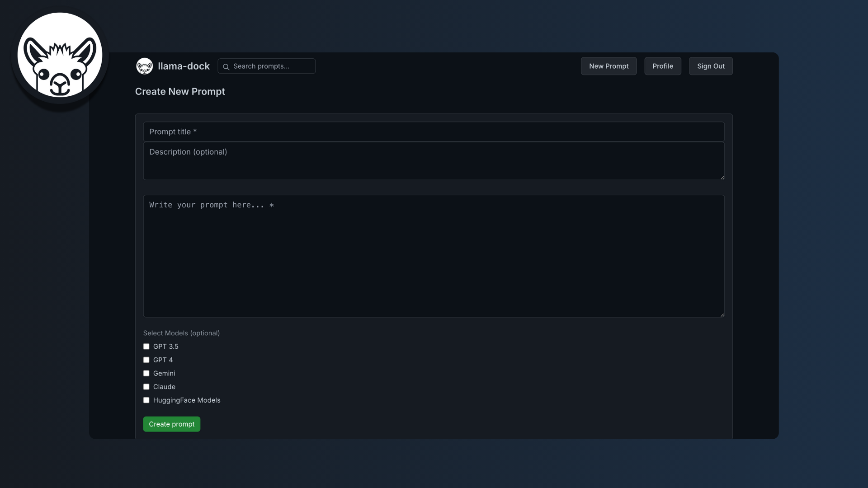
Task: Click the large llama logo badge
Action: point(60,55)
